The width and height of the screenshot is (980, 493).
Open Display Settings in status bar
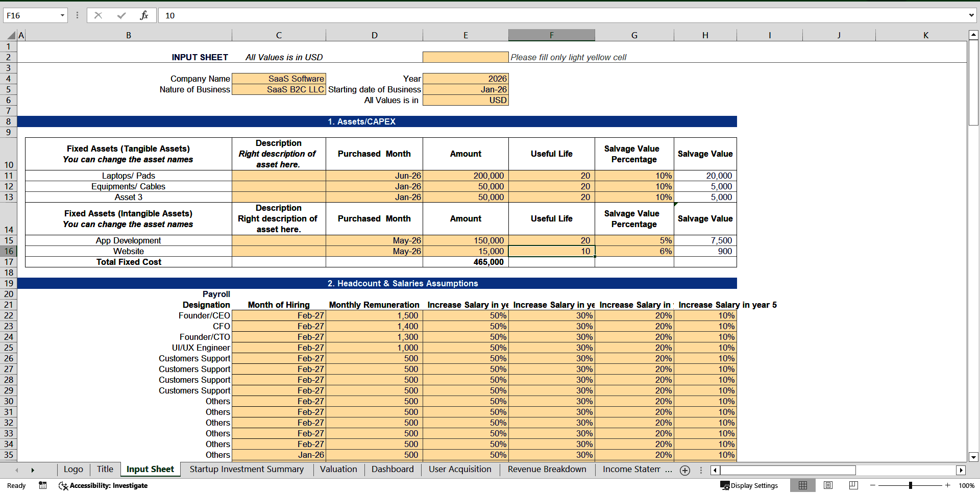749,486
